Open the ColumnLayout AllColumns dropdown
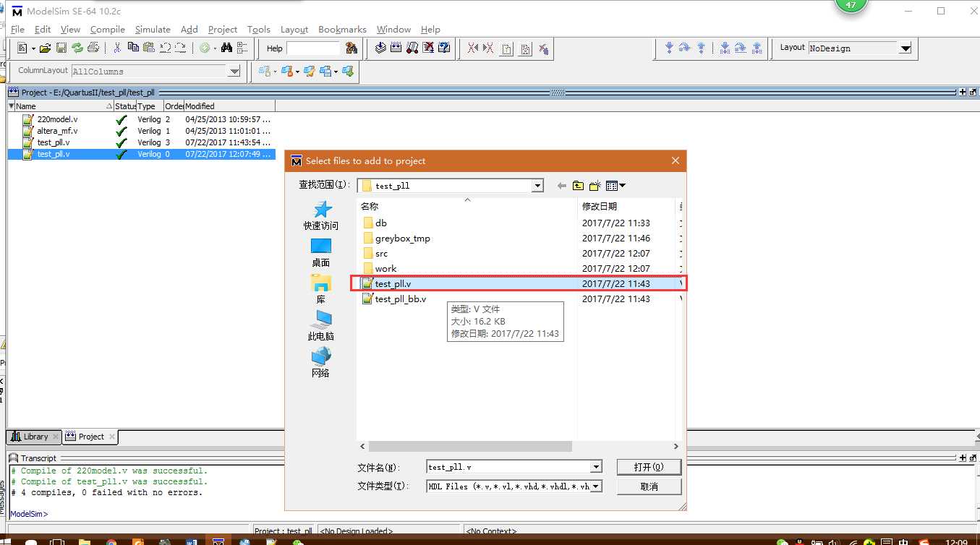Screen dimensions: 980x545 pyautogui.click(x=234, y=71)
